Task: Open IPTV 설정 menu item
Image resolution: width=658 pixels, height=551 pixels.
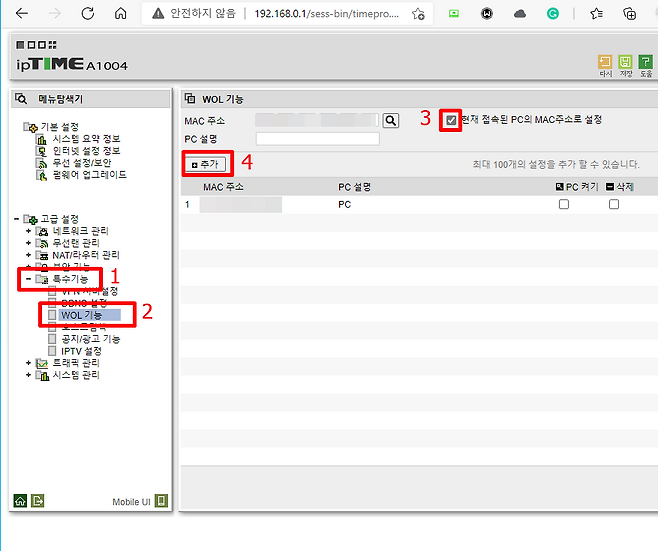Action: (x=81, y=351)
